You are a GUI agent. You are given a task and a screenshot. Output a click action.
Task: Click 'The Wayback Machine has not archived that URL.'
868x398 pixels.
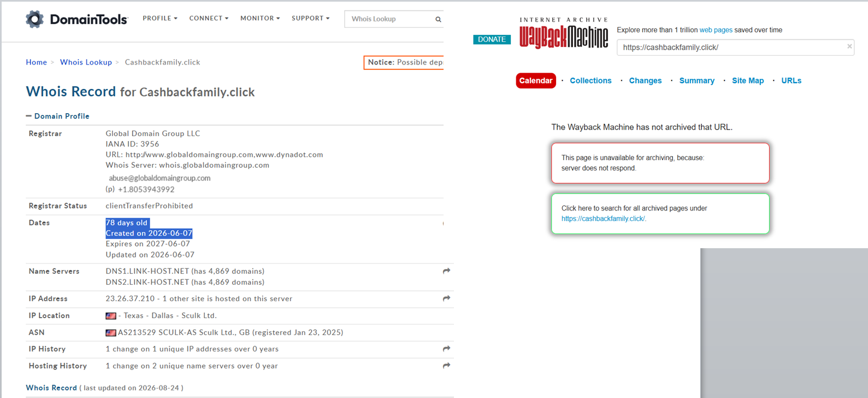tap(642, 127)
